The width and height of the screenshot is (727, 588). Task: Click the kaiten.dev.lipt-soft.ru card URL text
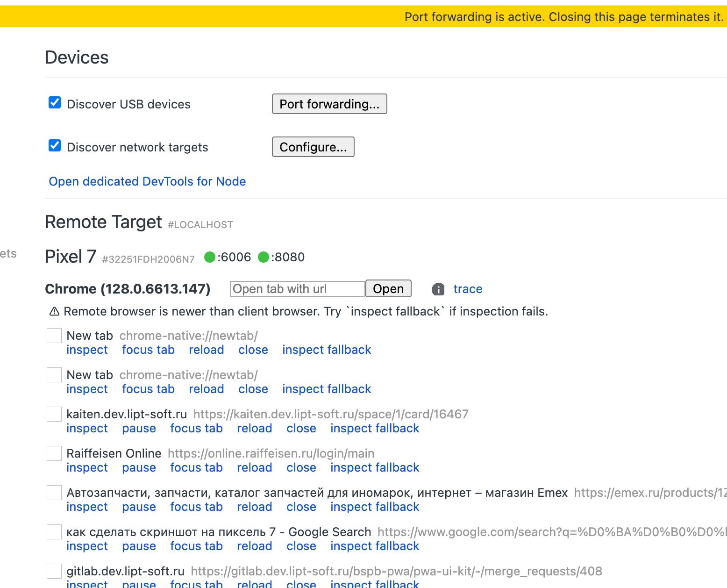coord(331,414)
